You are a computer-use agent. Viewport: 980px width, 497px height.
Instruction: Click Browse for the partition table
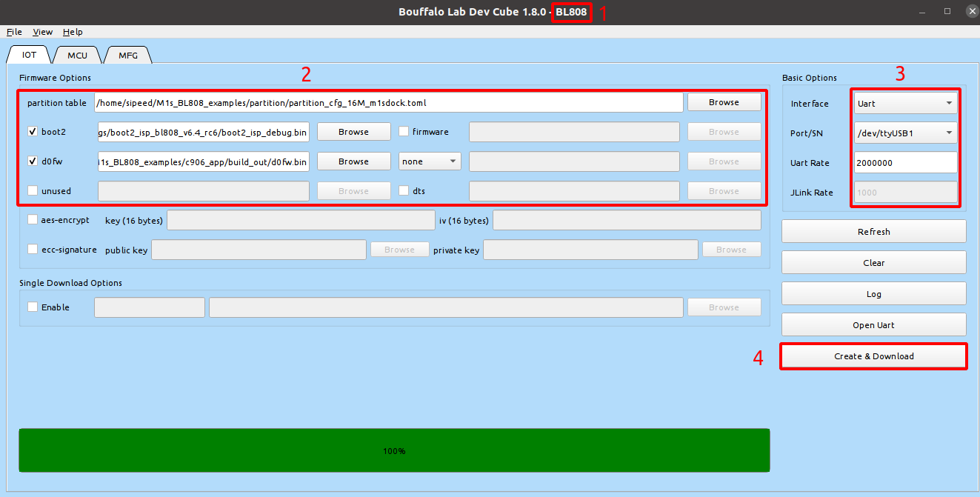pyautogui.click(x=724, y=102)
